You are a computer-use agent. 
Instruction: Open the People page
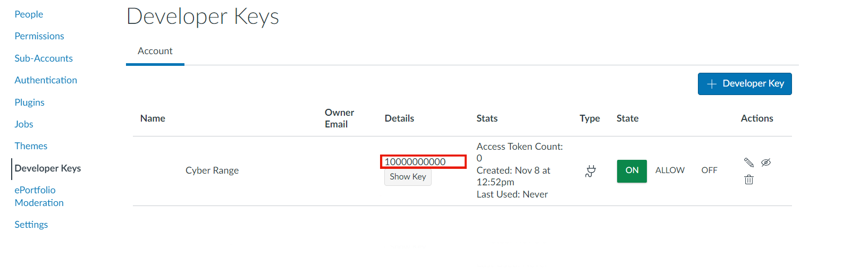click(29, 14)
